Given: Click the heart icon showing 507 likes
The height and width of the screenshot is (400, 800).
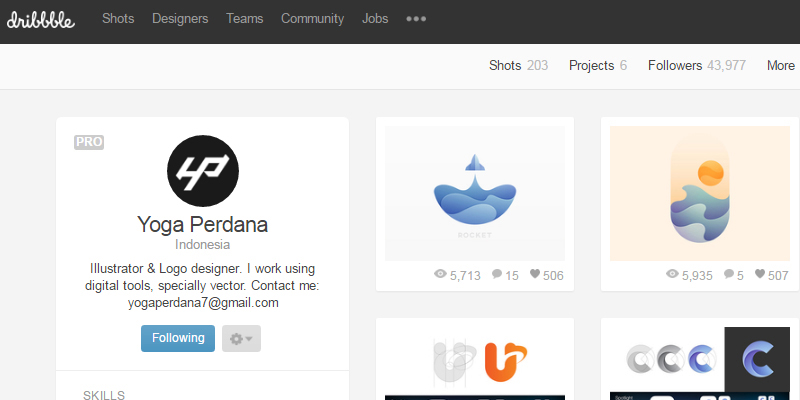Looking at the screenshot, I should 760,274.
